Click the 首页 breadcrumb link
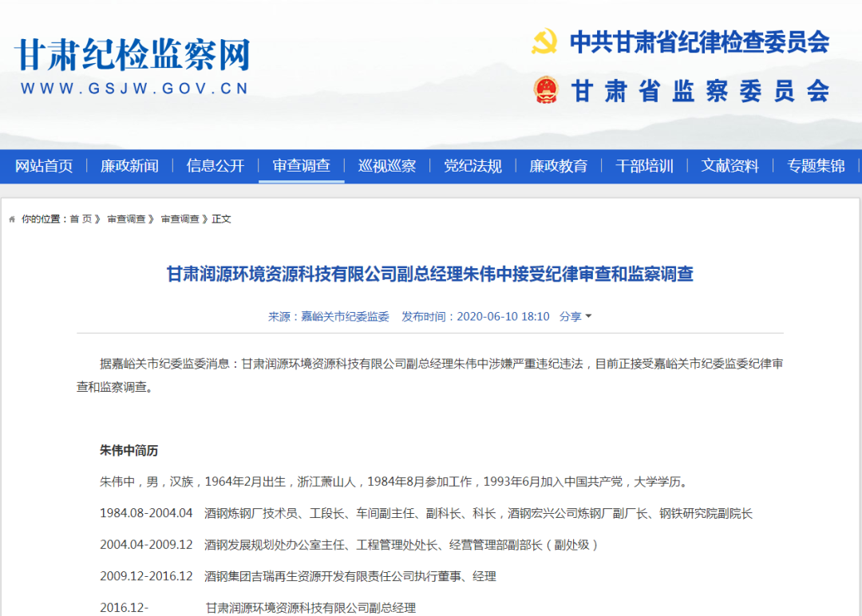The width and height of the screenshot is (862, 616). pyautogui.click(x=81, y=219)
